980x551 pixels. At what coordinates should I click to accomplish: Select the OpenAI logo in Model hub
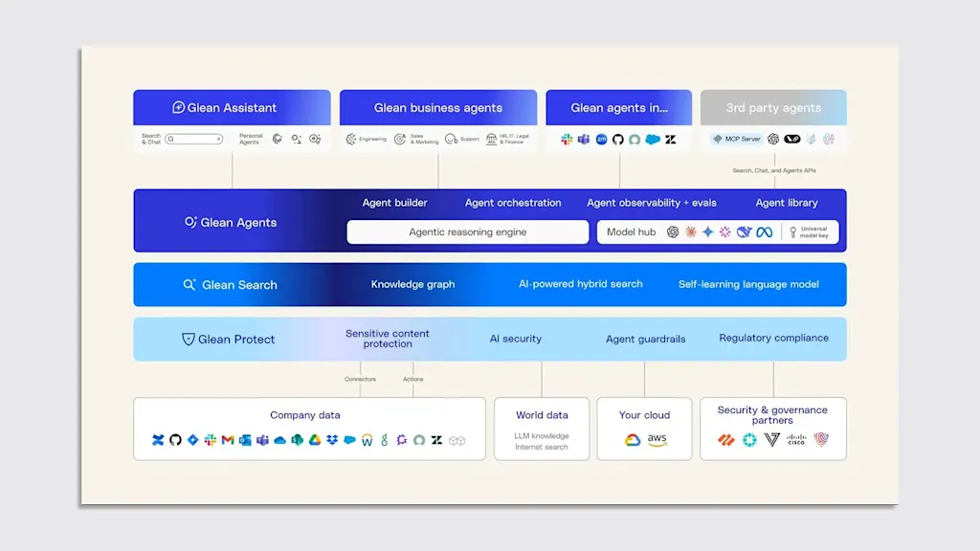tap(673, 232)
